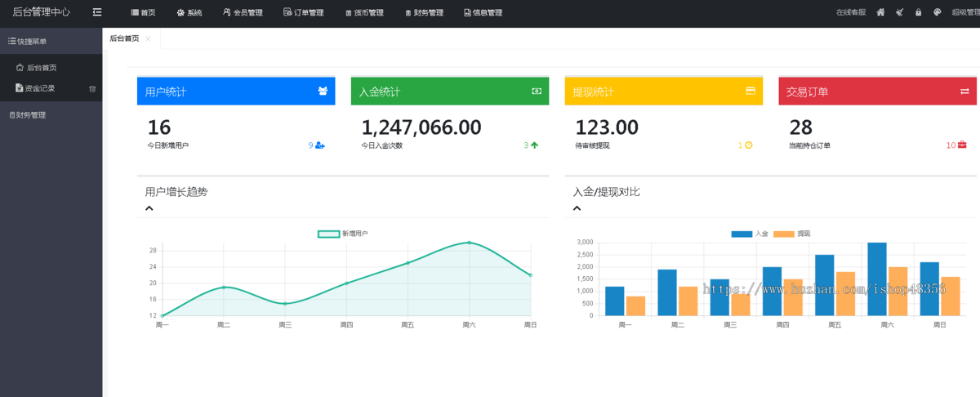Click the 在线客服 link
Screen dimensions: 980x397
tap(850, 12)
